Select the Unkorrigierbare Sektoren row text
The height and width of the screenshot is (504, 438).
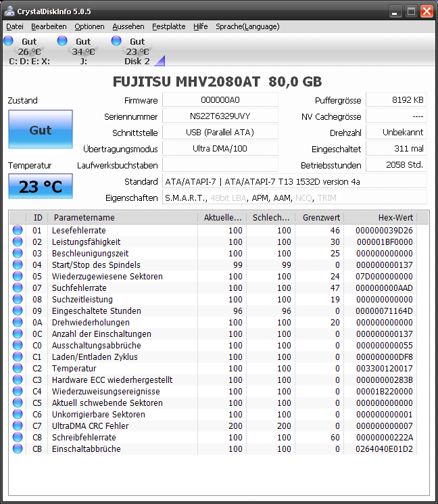click(98, 414)
